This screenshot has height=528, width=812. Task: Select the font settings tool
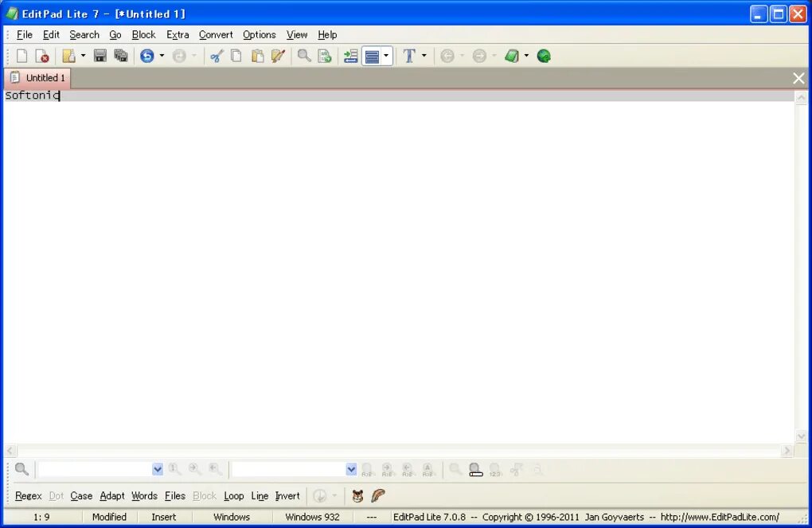pyautogui.click(x=409, y=55)
